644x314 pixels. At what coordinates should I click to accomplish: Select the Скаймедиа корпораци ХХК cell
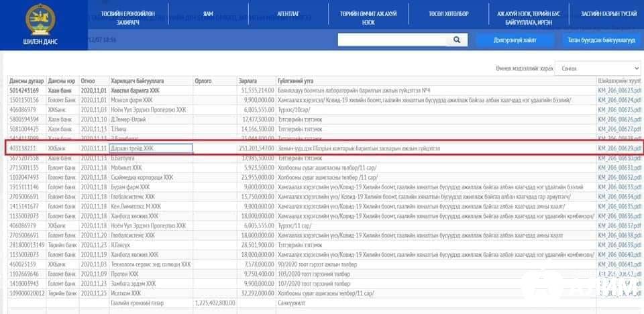coord(142,178)
